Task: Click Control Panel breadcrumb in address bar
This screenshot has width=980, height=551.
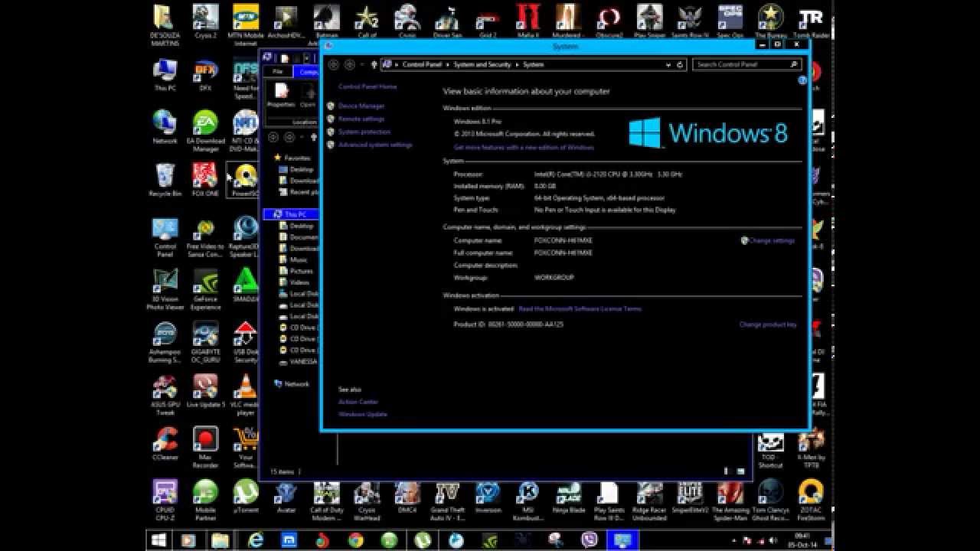Action: click(422, 65)
